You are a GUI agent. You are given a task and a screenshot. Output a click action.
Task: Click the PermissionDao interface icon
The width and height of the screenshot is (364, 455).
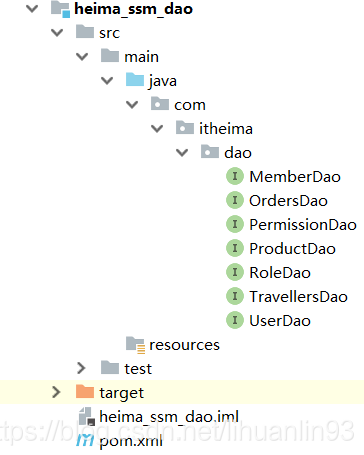[235, 224]
